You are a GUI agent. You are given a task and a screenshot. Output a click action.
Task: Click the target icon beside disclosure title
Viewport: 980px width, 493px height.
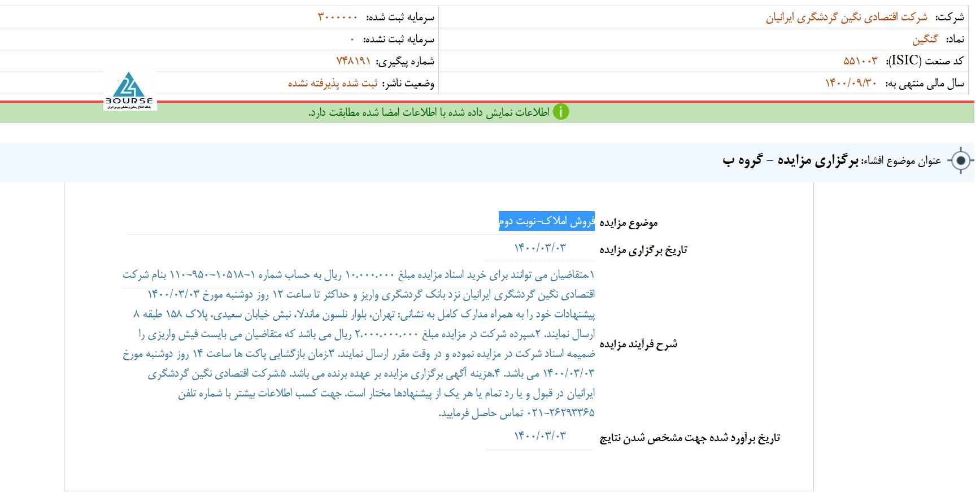960,161
